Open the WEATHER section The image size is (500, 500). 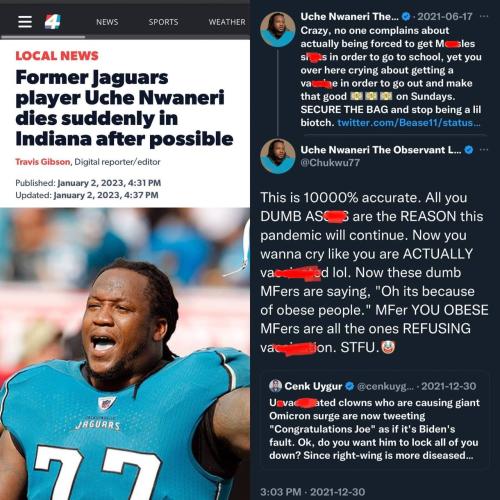227,22
